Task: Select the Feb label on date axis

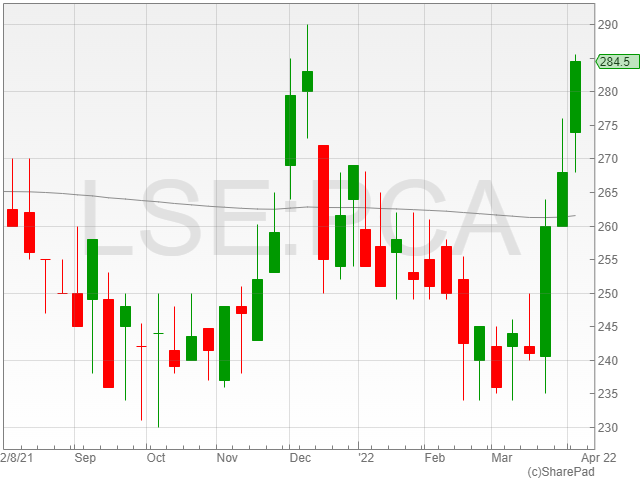Action: point(434,457)
